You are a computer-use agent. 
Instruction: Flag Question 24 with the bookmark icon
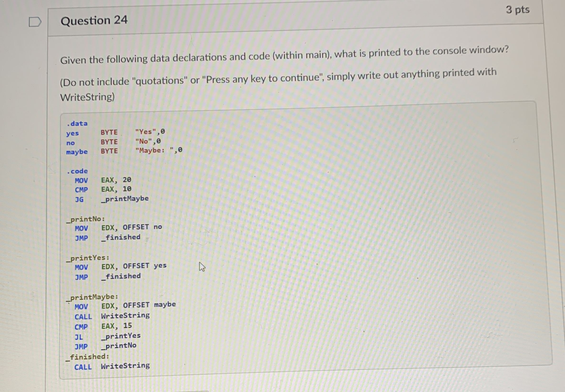click(35, 22)
